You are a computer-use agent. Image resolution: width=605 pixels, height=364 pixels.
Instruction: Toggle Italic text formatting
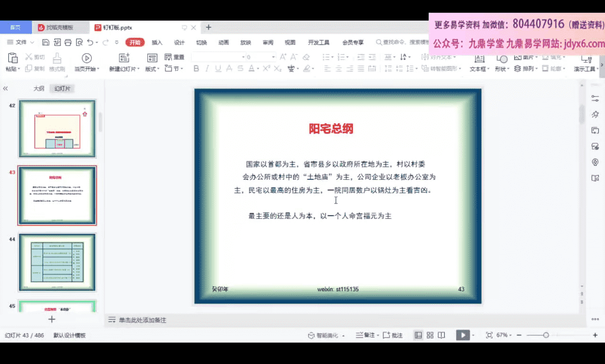coord(207,68)
